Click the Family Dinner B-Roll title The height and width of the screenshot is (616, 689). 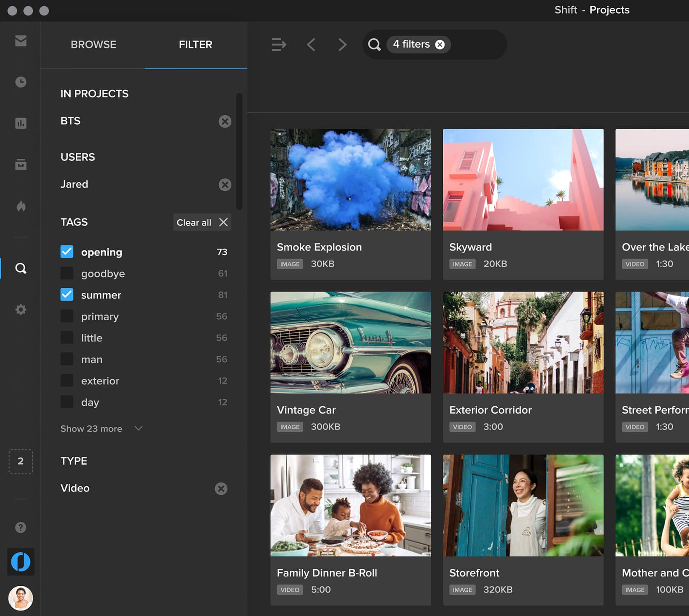click(327, 573)
